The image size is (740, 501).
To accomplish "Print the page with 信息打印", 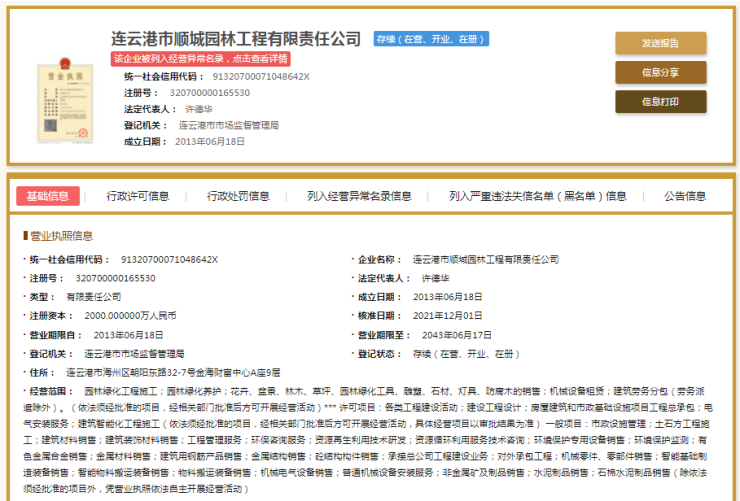I will coord(660,101).
